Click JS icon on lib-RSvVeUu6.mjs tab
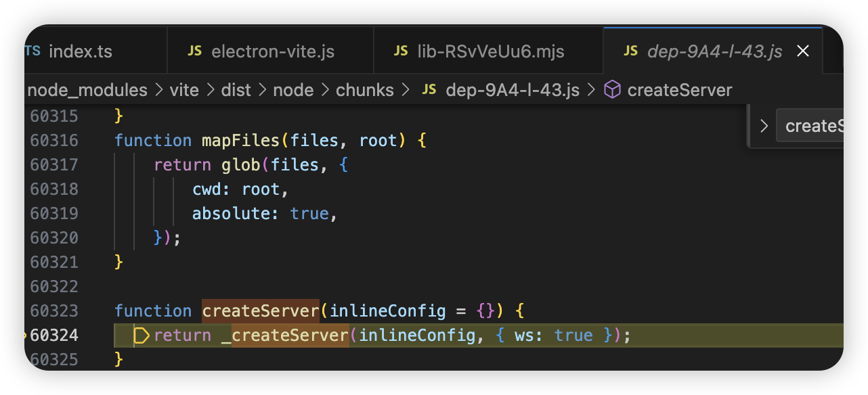The width and height of the screenshot is (868, 395). click(x=401, y=51)
